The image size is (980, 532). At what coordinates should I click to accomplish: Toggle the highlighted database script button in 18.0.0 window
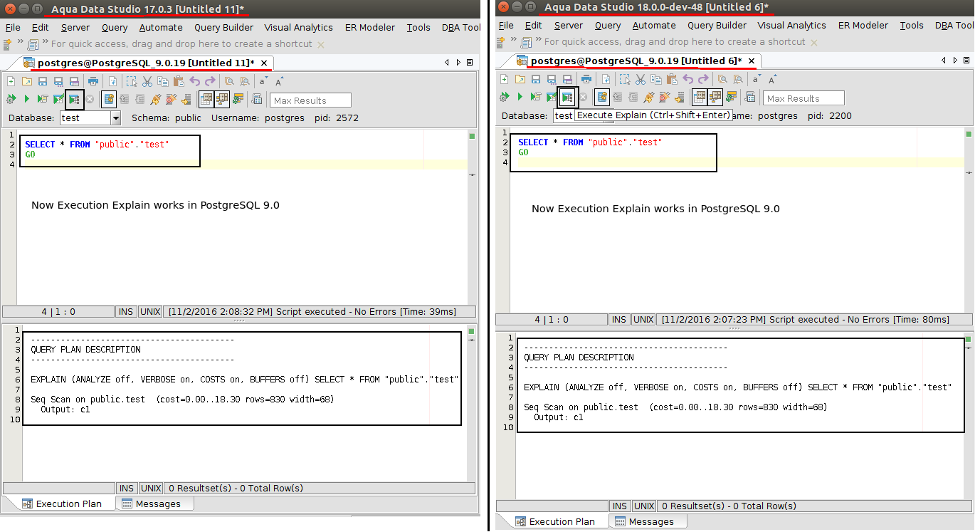pos(602,97)
